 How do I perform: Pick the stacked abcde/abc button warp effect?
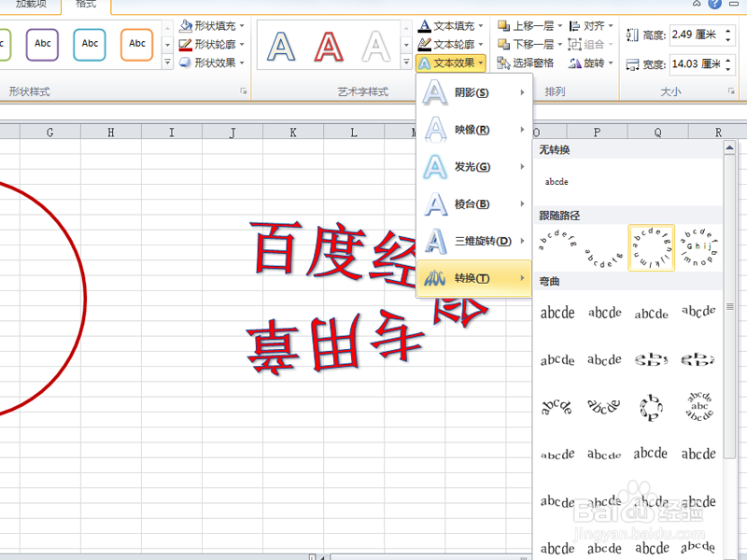click(698, 407)
